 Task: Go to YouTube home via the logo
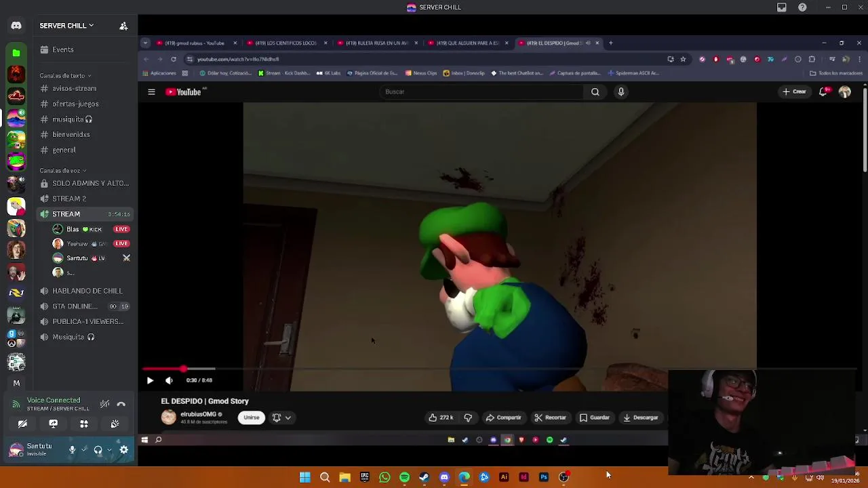pos(184,92)
